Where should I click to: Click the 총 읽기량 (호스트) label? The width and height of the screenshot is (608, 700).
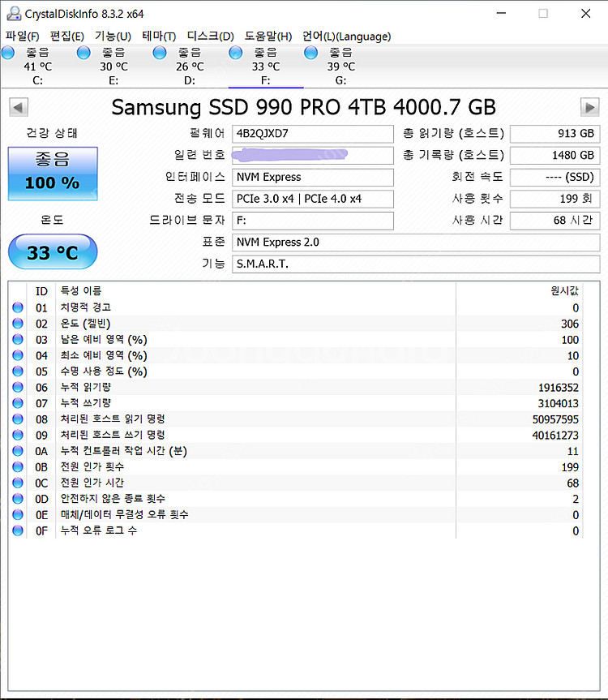click(453, 133)
